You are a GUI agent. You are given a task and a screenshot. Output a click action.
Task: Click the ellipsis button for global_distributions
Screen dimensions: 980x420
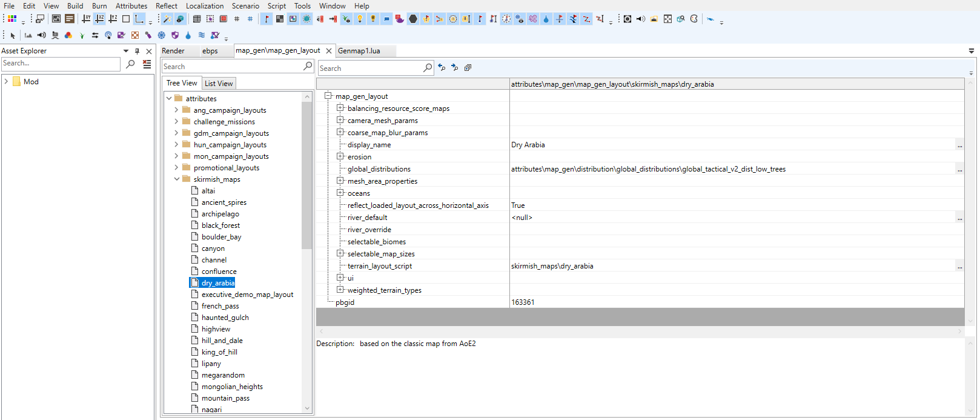point(960,169)
